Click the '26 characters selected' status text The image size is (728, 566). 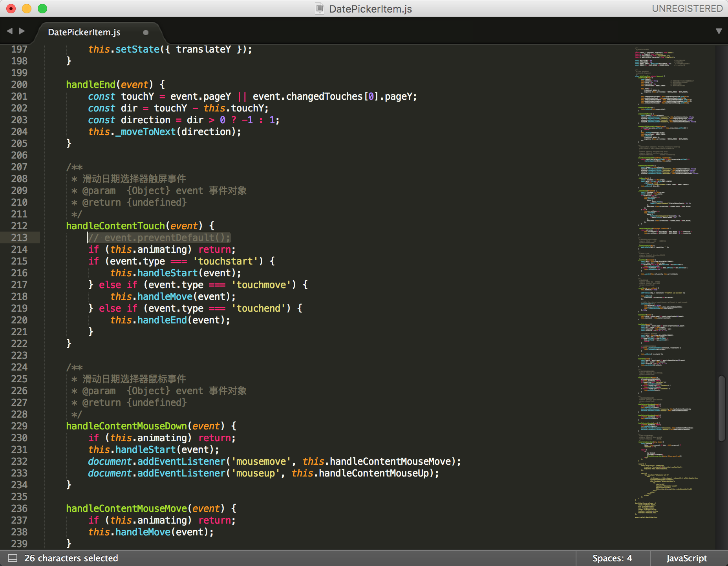click(x=71, y=558)
